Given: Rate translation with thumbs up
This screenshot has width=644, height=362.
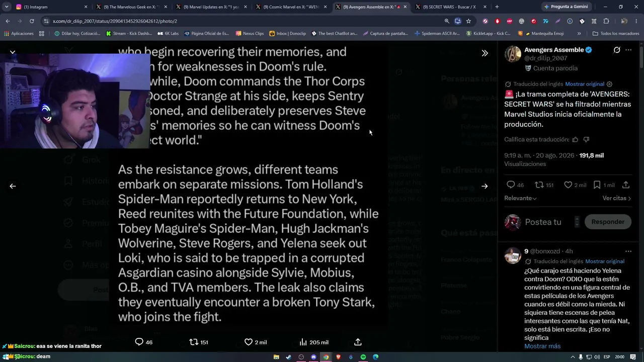Looking at the screenshot, I should (575, 139).
